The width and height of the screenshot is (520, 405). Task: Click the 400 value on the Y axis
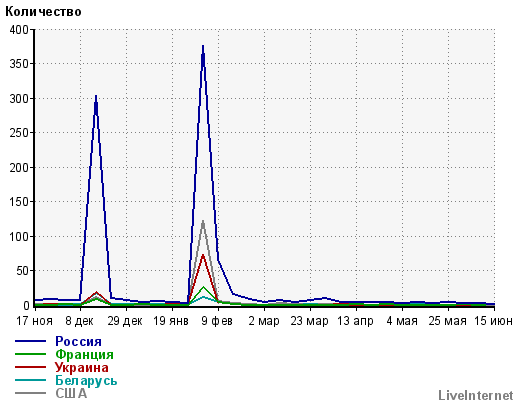point(19,30)
